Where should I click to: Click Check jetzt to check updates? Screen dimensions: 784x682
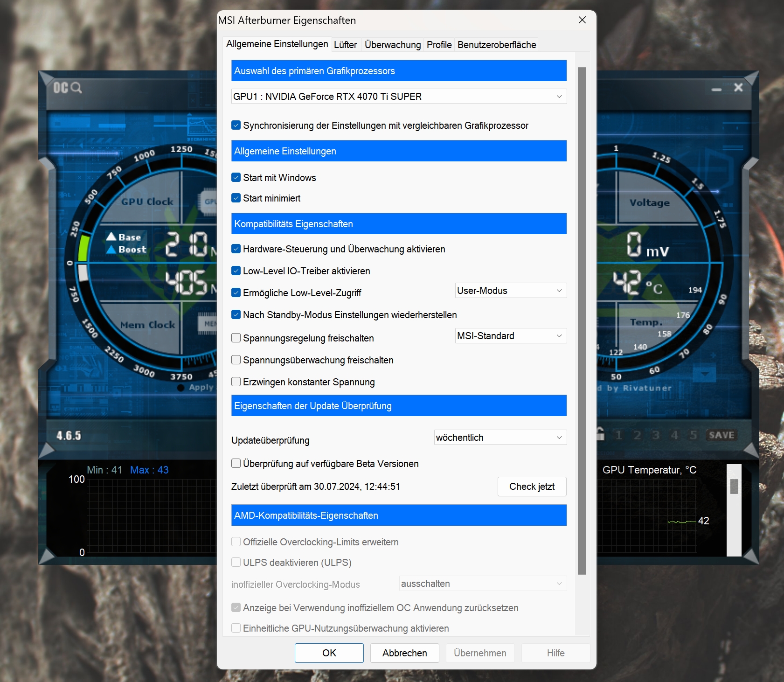[532, 487]
